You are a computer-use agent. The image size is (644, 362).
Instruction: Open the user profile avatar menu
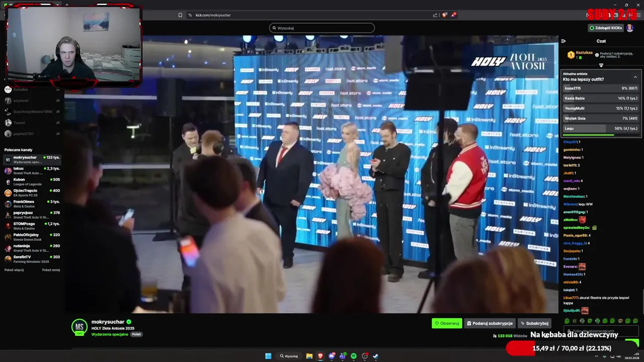click(x=630, y=28)
